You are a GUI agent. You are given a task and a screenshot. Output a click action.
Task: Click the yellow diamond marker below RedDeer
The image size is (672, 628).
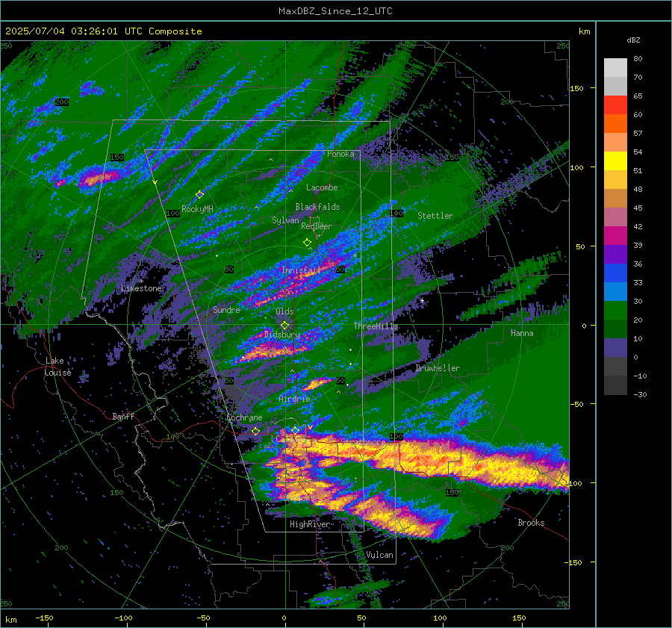tap(307, 243)
